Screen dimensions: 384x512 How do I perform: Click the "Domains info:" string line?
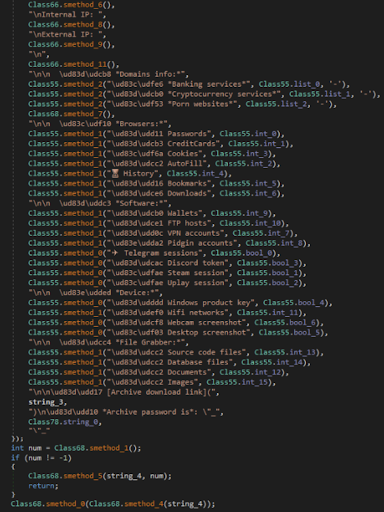[x=109, y=74]
